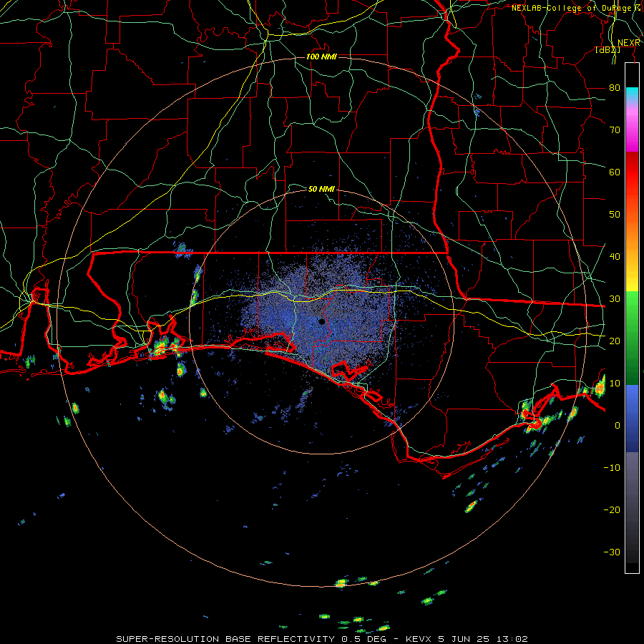This screenshot has width=644, height=644.
Task: Click the -20 value on the dBZ scale
Action: coord(612,509)
